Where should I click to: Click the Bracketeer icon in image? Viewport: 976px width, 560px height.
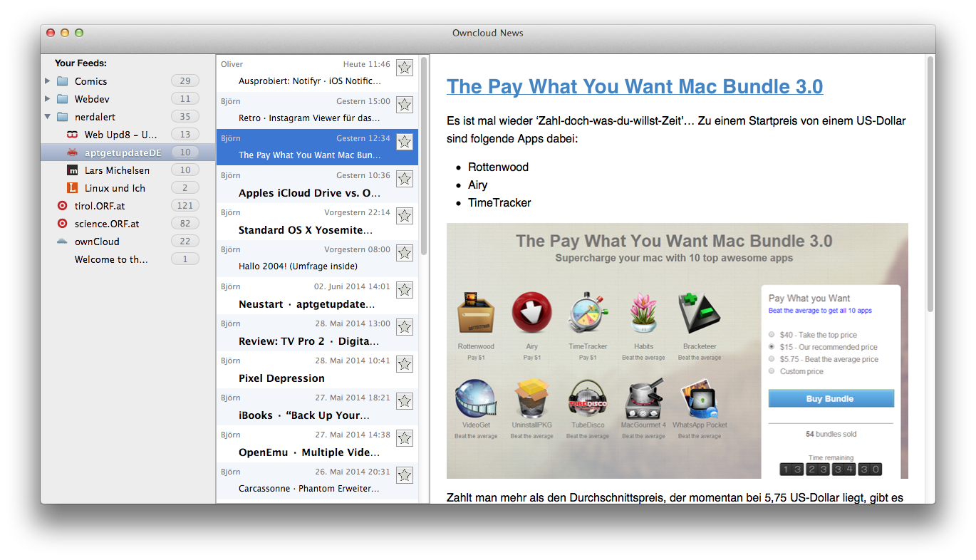click(x=699, y=312)
